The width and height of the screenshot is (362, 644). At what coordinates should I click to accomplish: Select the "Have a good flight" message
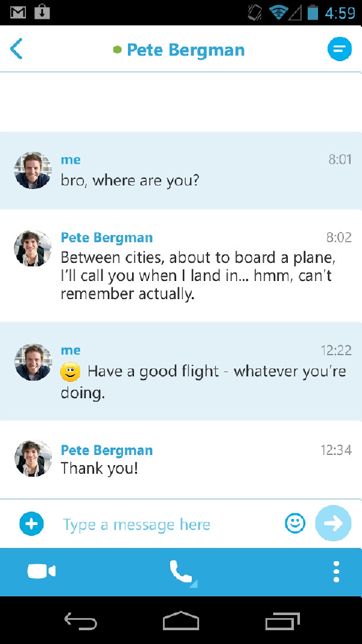pos(181,371)
